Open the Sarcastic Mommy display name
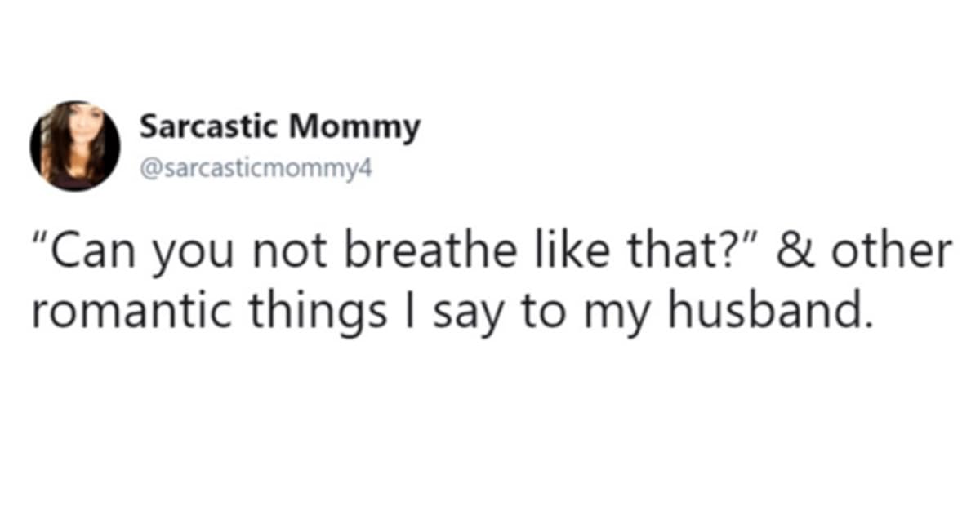 pos(279,126)
